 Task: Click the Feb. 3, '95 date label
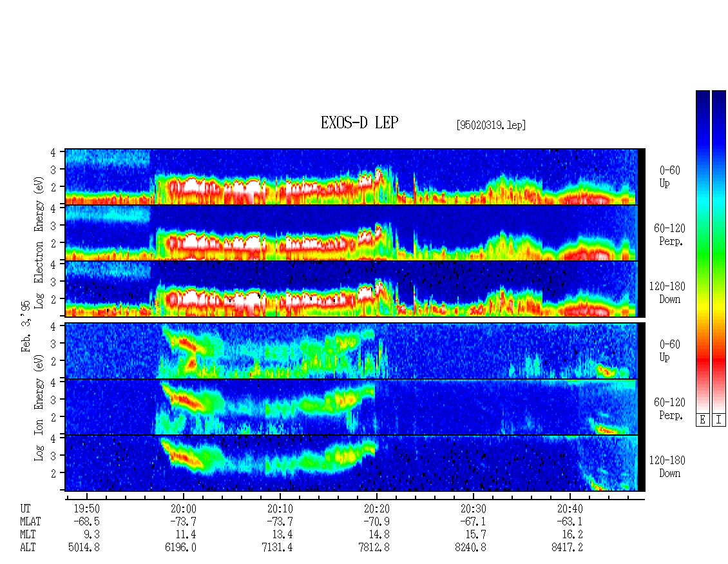pyautogui.click(x=26, y=326)
